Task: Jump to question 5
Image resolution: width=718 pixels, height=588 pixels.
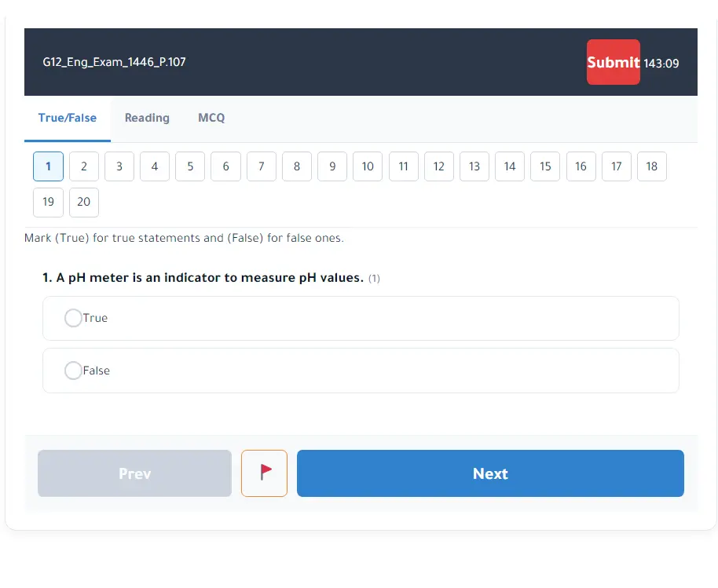Action: (190, 166)
